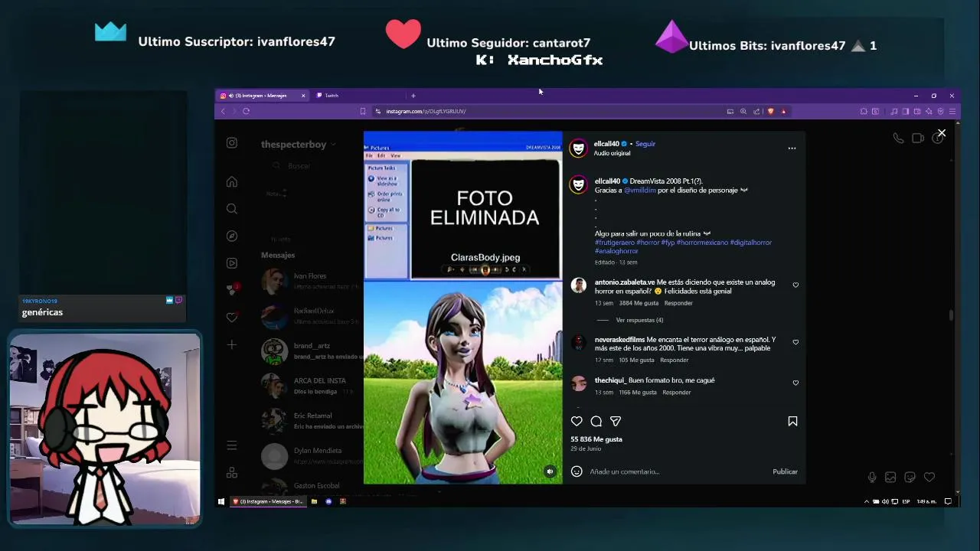Open post options three-dot menu
Screen dimensions: 980x551
[792, 148]
